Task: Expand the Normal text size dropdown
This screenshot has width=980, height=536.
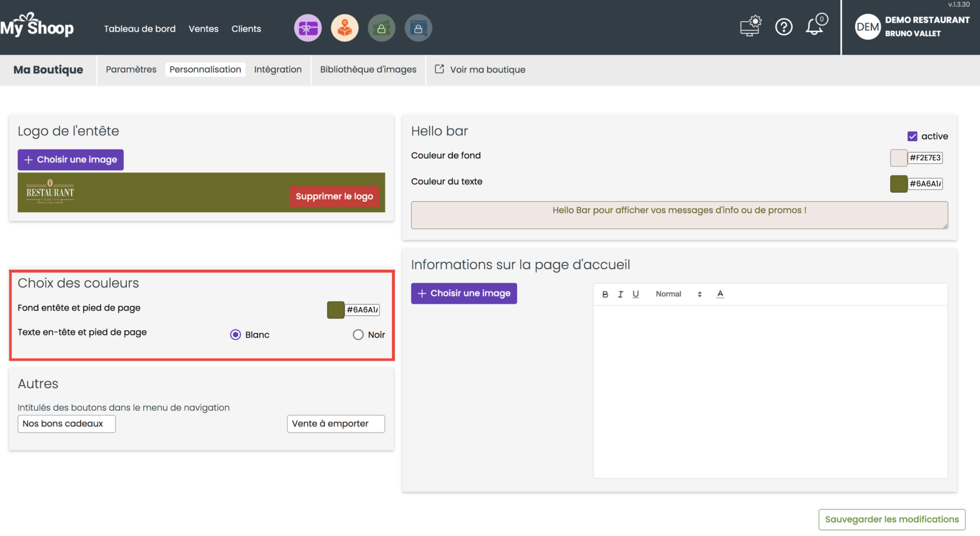Action: tap(678, 294)
